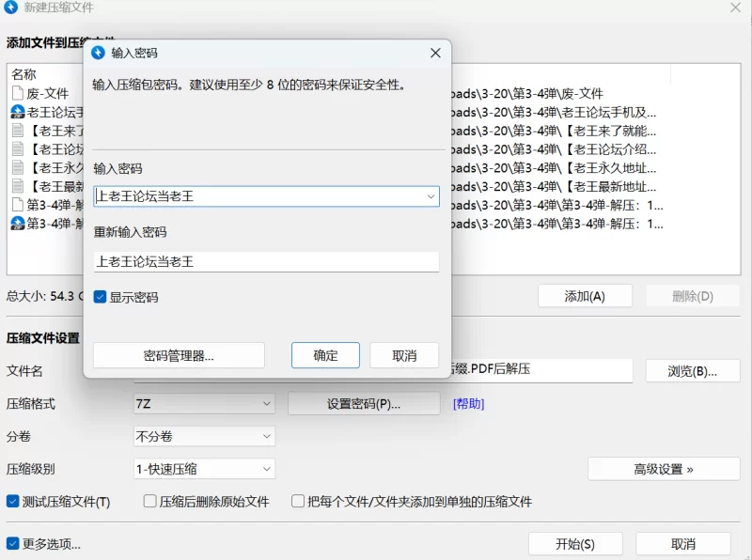The image size is (752, 560).
Task: Click the 重新输入密码 text field
Action: point(266,262)
